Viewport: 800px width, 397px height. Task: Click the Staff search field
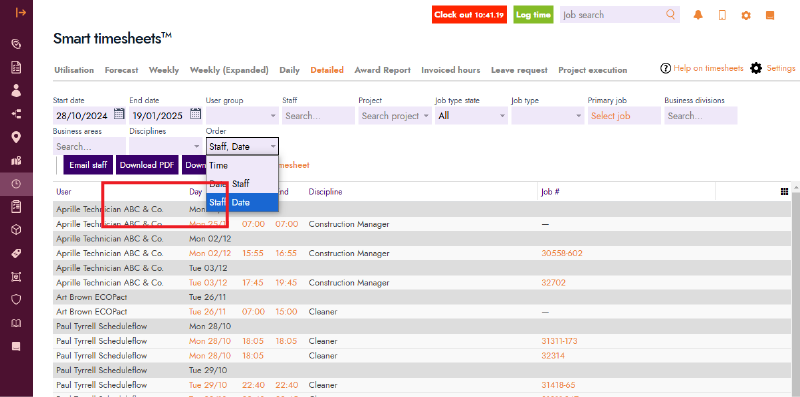point(318,116)
